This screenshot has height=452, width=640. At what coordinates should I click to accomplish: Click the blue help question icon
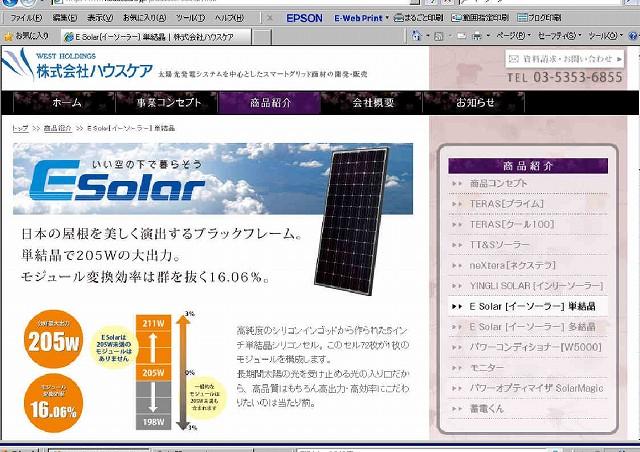(x=633, y=36)
